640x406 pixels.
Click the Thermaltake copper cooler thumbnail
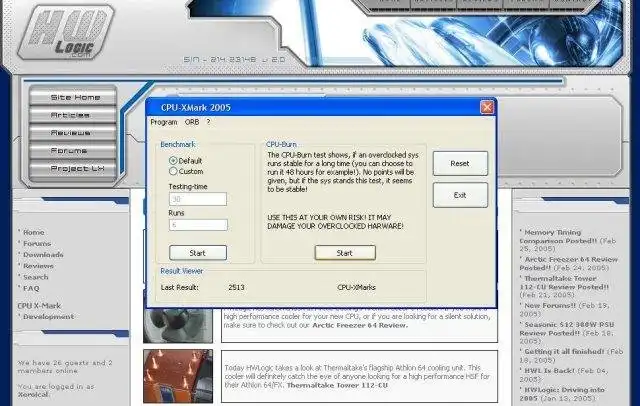(178, 376)
